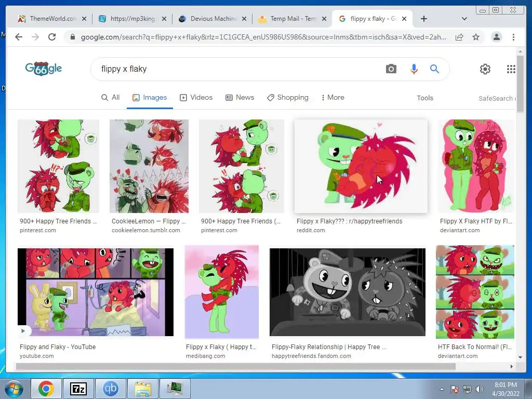Click the 'Flippy x Flaky??? : r/happytreefriends' link
This screenshot has height=399, width=532.
[350, 221]
